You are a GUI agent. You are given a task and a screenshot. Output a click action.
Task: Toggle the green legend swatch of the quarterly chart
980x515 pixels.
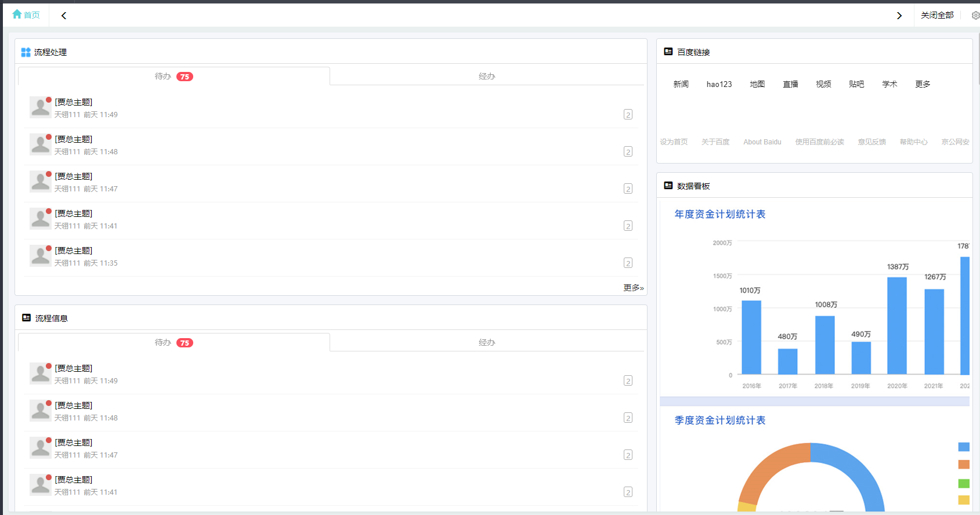point(964,484)
